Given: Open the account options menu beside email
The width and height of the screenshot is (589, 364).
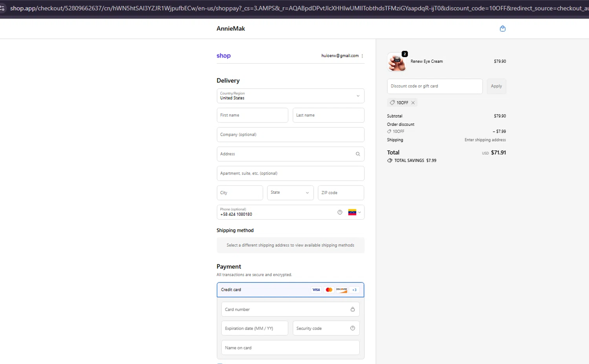Looking at the screenshot, I should (x=362, y=56).
